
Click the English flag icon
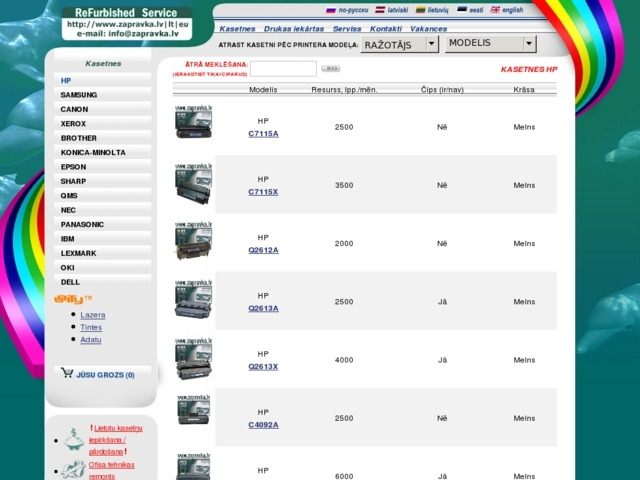click(x=495, y=9)
